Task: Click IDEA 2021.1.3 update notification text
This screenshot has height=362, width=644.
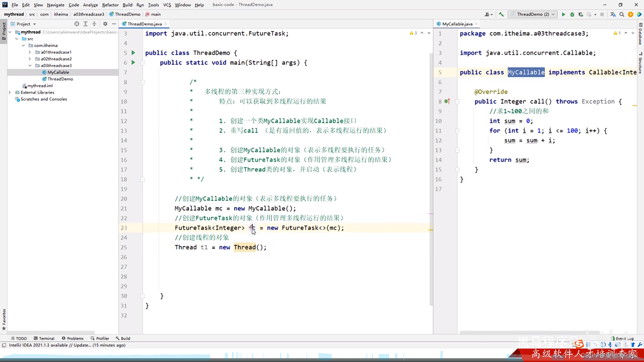Action: click(67, 345)
